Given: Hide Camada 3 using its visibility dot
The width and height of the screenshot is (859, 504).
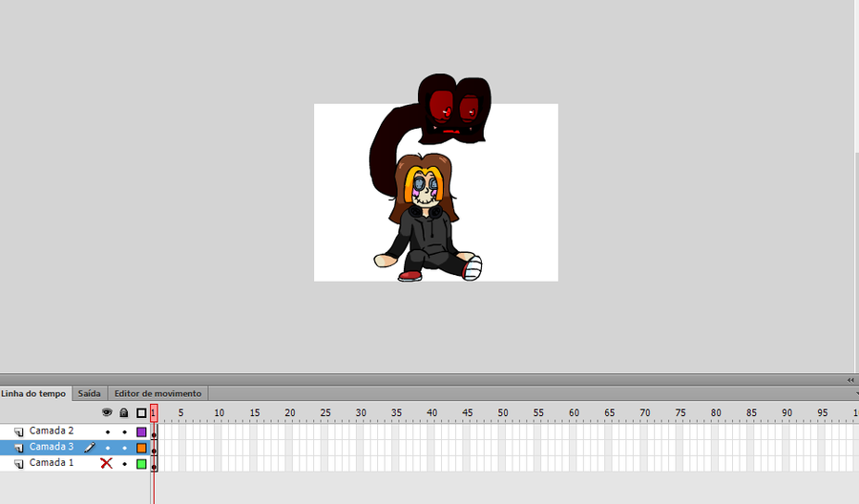Looking at the screenshot, I should coord(107,448).
